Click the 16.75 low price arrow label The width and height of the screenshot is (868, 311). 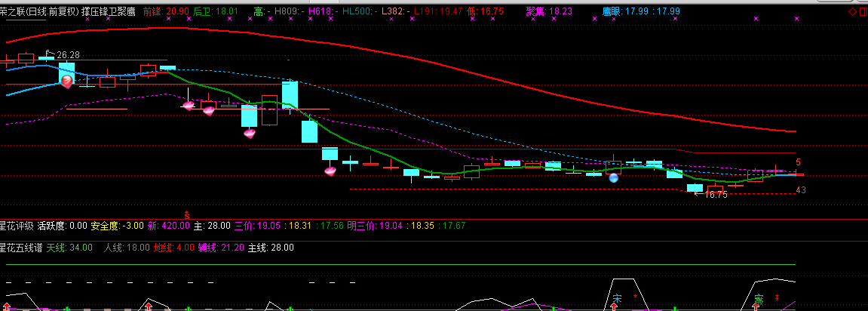point(713,195)
